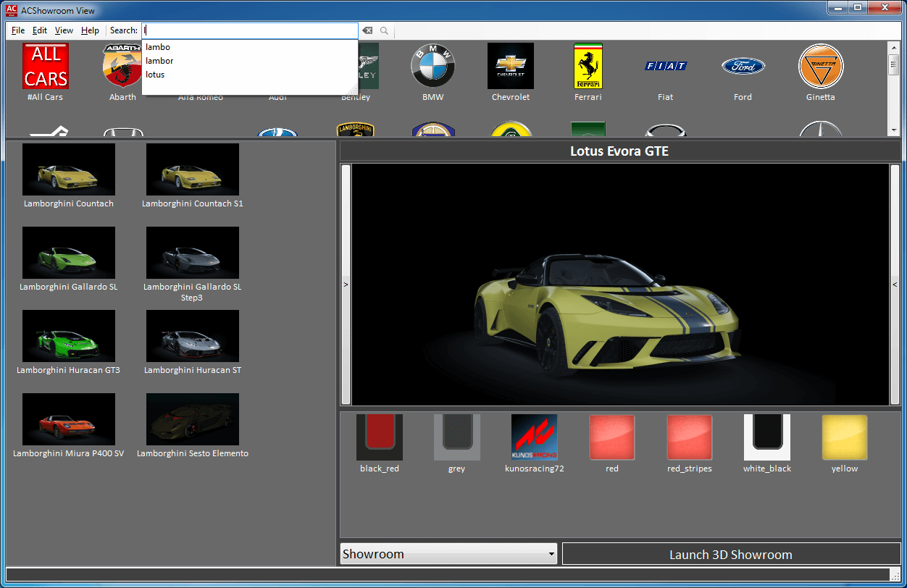
Task: Select the Gallardo SL Step3 thumbnail
Action: [193, 253]
